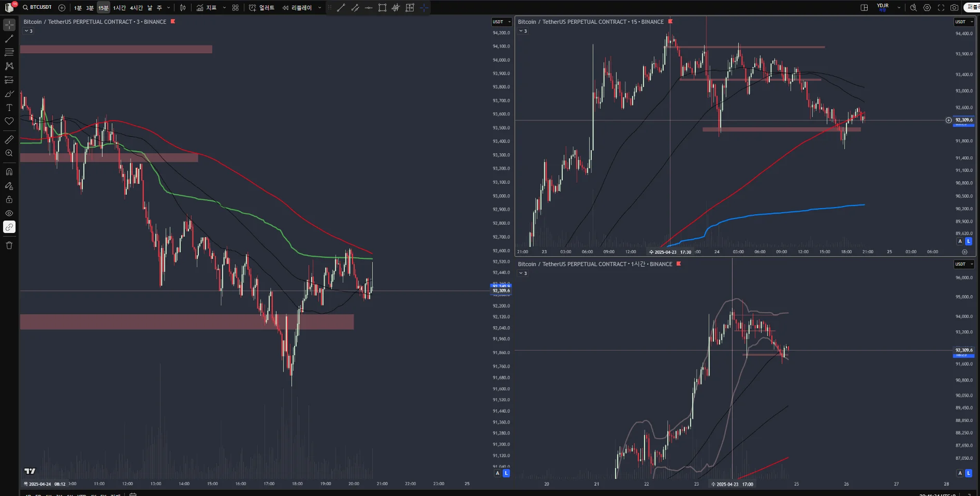Open chart settings hexagon icon
The width and height of the screenshot is (980, 496).
[927, 8]
